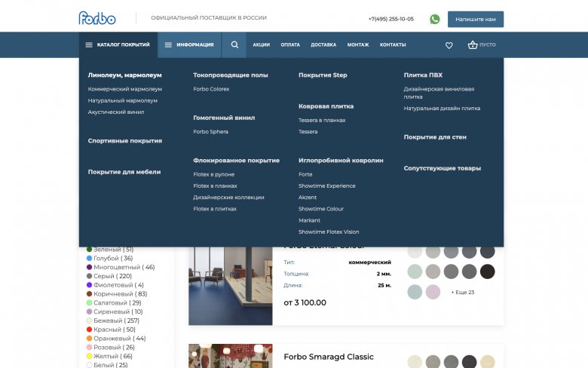
Task: Open 'Покрытие для мебели' category
Action: 124,172
